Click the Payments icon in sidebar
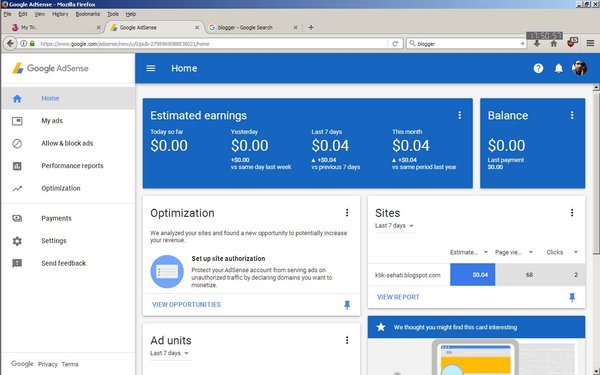The width and height of the screenshot is (600, 375). pyautogui.click(x=17, y=218)
